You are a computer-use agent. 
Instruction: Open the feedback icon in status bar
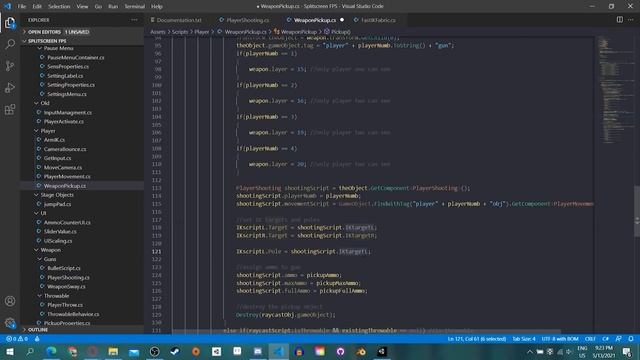[618, 339]
